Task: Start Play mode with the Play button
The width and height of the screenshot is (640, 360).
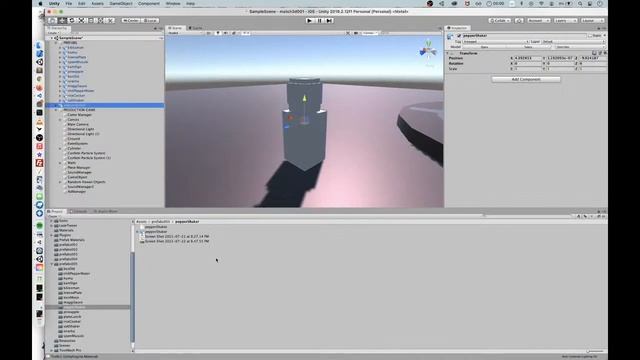Action: (x=310, y=20)
